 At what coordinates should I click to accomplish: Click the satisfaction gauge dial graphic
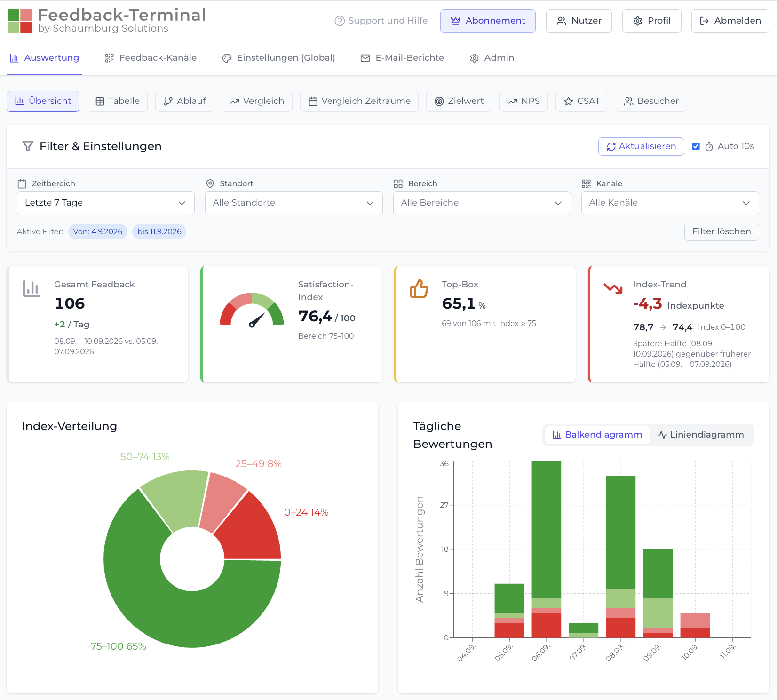(252, 310)
